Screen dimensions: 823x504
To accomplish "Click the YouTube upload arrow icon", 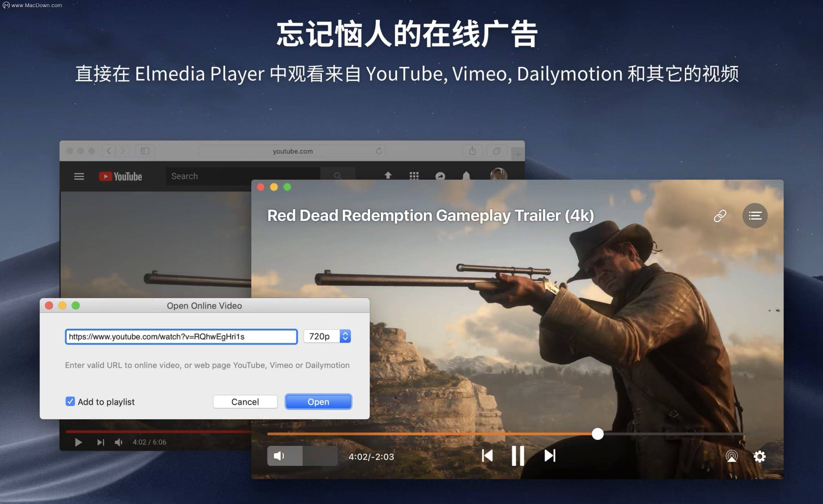I will (388, 175).
